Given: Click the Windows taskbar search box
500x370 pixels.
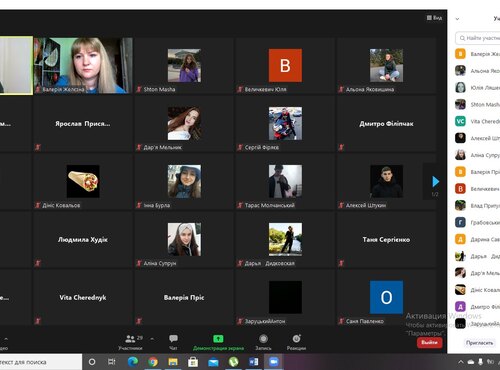Looking at the screenshot, I should (40, 362).
